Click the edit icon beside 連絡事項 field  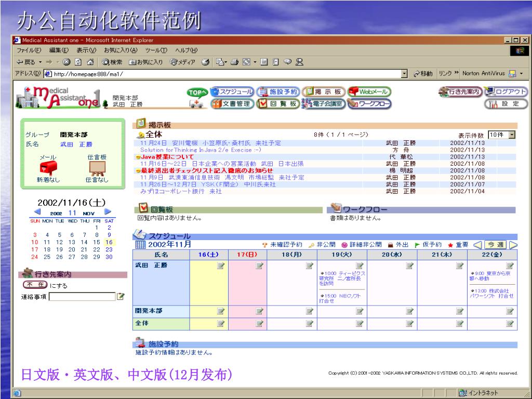point(121,297)
